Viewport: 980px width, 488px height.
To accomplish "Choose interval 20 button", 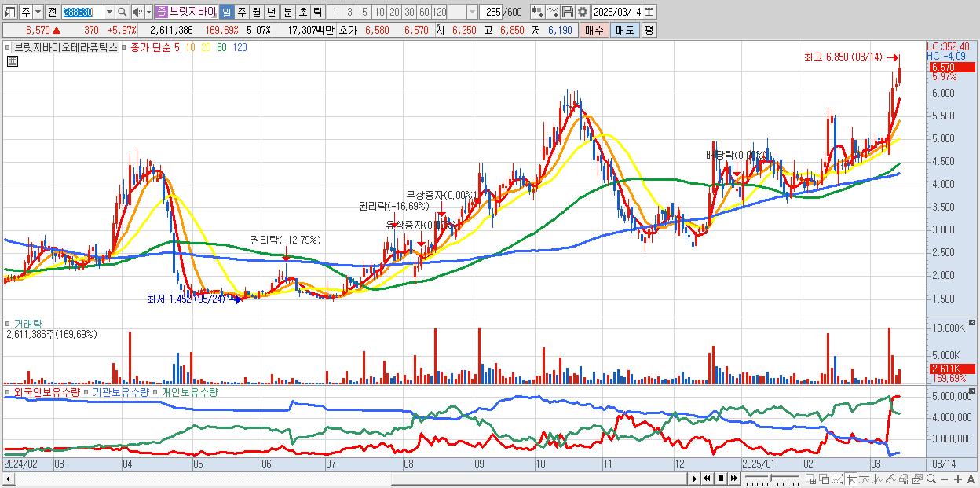I will [394, 13].
